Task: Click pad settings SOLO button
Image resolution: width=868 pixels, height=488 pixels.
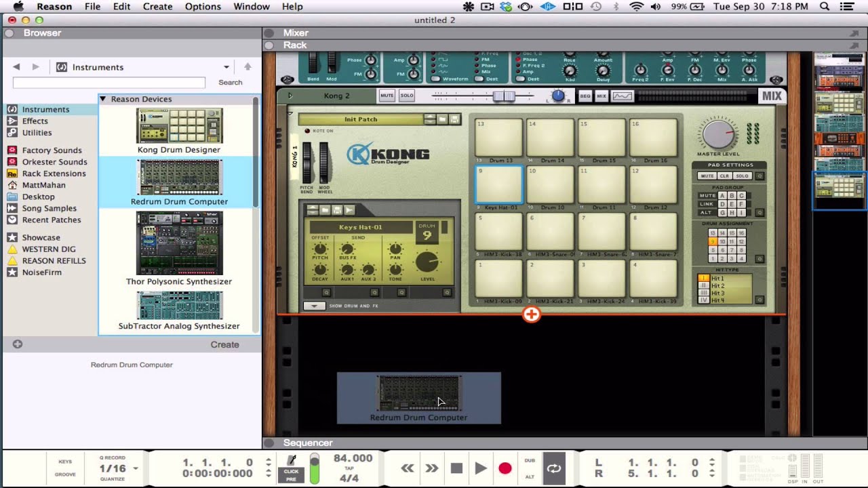Action: click(x=742, y=176)
